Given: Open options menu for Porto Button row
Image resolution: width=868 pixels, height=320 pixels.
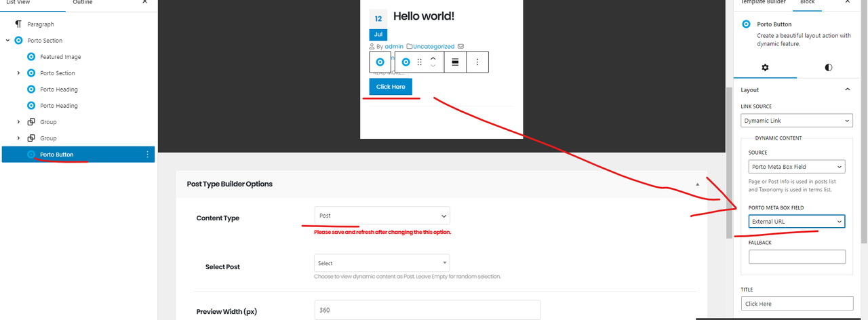Looking at the screenshot, I should [x=147, y=155].
